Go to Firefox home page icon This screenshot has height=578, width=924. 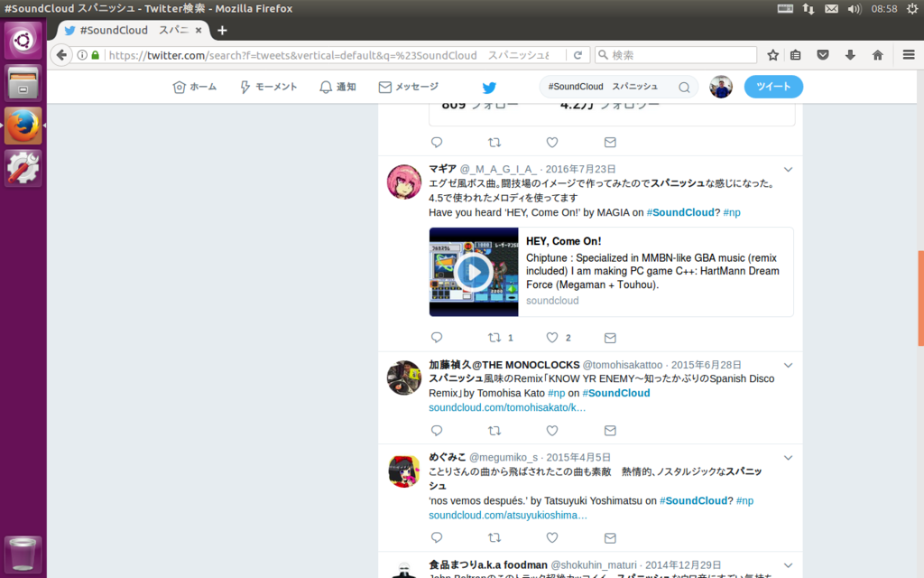(877, 55)
